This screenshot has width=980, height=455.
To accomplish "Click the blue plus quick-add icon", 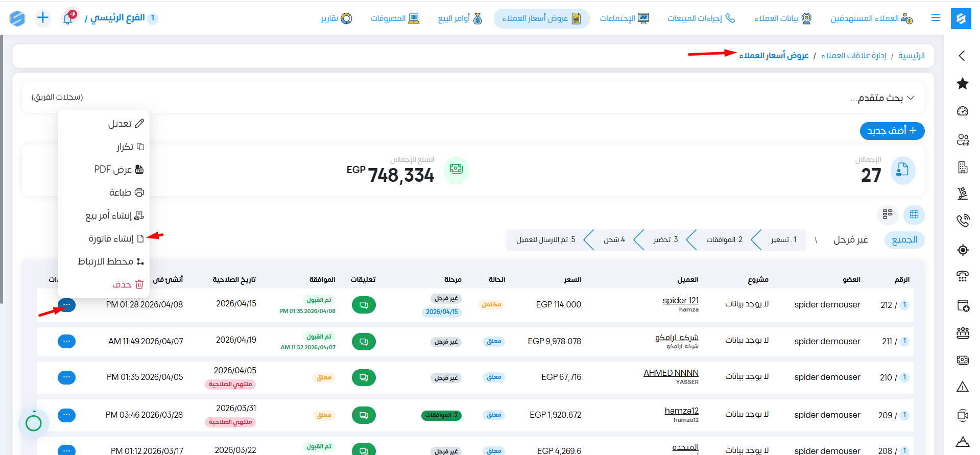I will pos(43,18).
